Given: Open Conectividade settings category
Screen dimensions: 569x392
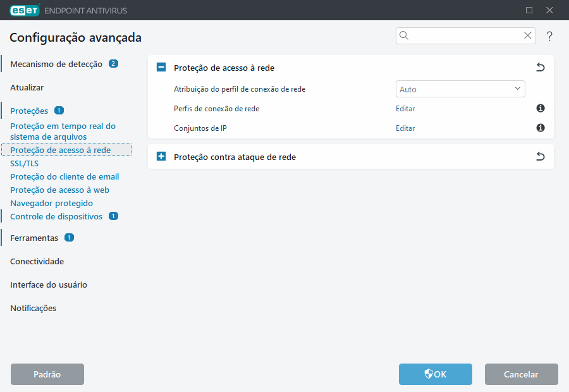Looking at the screenshot, I should 37,261.
